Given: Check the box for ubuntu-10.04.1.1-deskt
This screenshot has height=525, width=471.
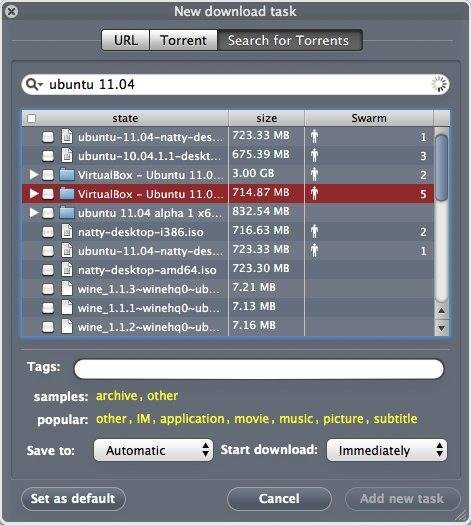Looking at the screenshot, I should [x=48, y=156].
